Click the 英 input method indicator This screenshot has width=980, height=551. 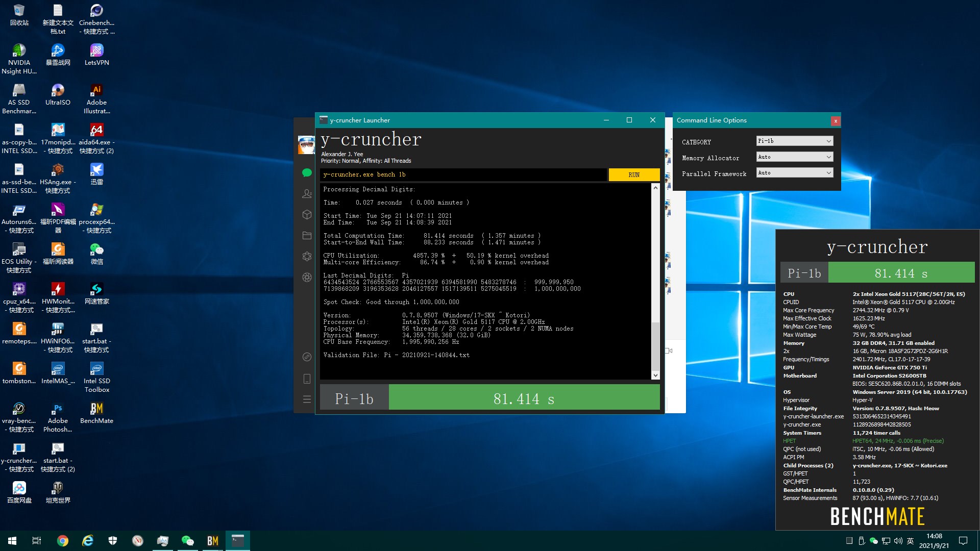(x=910, y=541)
